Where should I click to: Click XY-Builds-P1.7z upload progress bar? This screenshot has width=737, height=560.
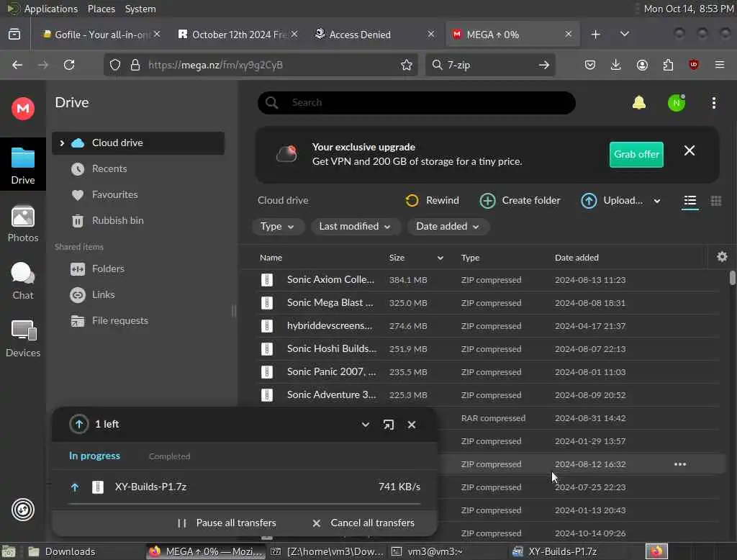pyautogui.click(x=245, y=504)
